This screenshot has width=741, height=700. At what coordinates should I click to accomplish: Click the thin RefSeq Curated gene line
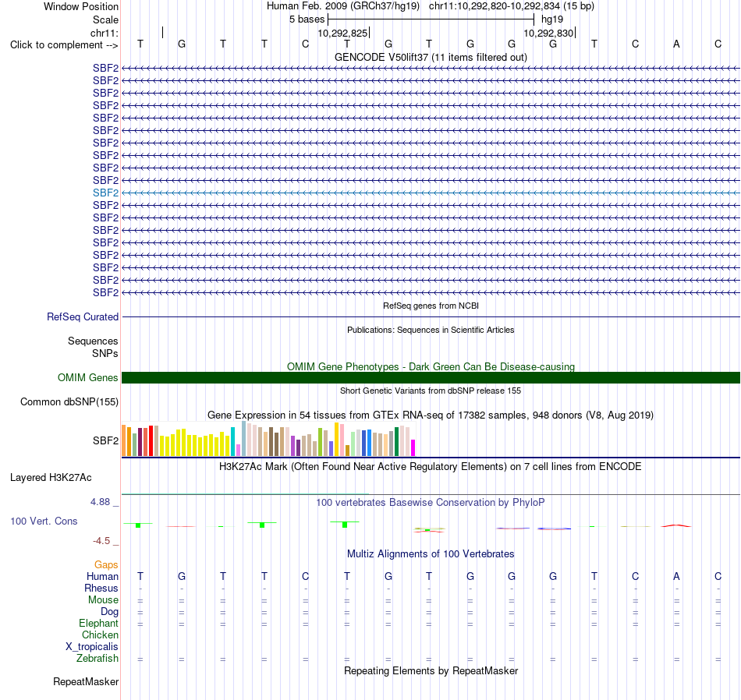tap(431, 317)
